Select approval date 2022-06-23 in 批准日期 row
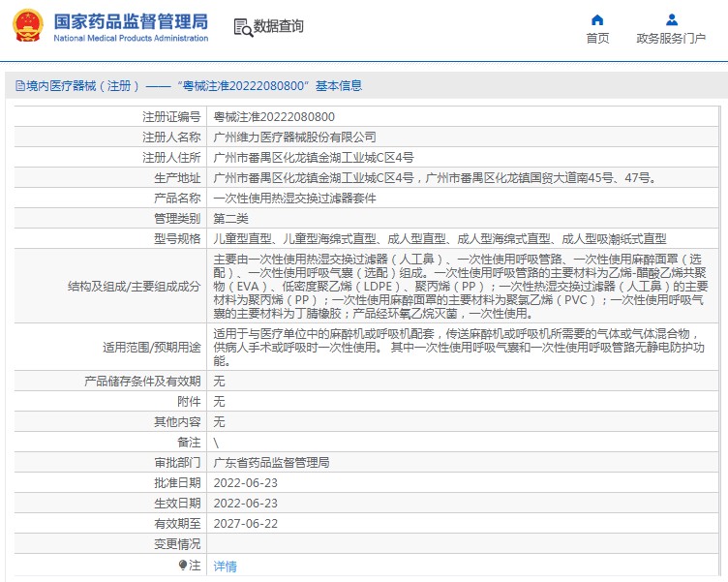Viewport: 728px width, 582px height. [x=246, y=483]
